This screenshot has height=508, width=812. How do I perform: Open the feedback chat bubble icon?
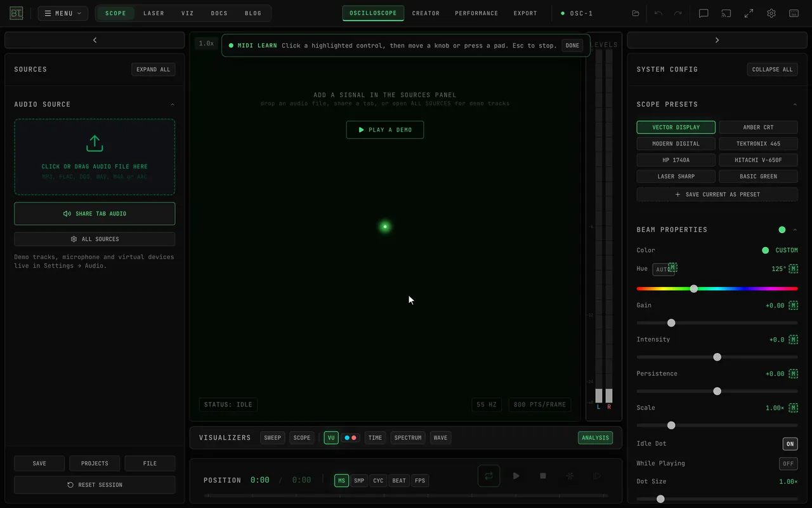point(704,13)
